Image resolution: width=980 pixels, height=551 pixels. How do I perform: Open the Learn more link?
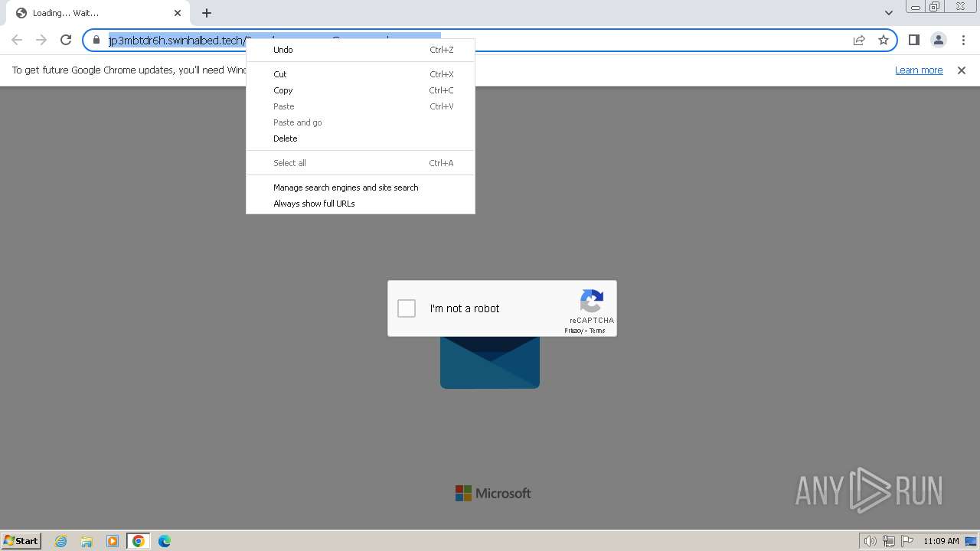(x=919, y=70)
